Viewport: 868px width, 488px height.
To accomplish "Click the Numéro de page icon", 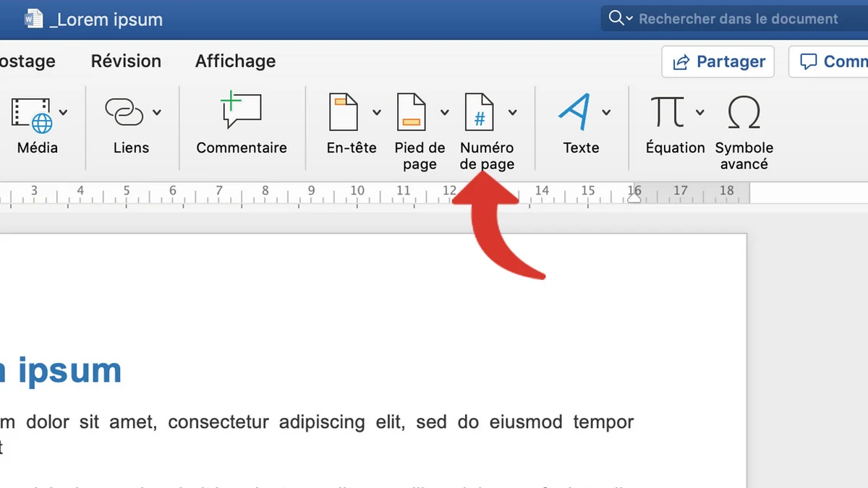I will (x=479, y=112).
